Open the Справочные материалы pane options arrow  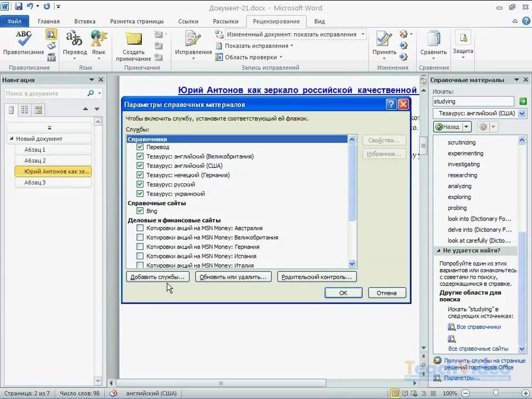(516, 80)
